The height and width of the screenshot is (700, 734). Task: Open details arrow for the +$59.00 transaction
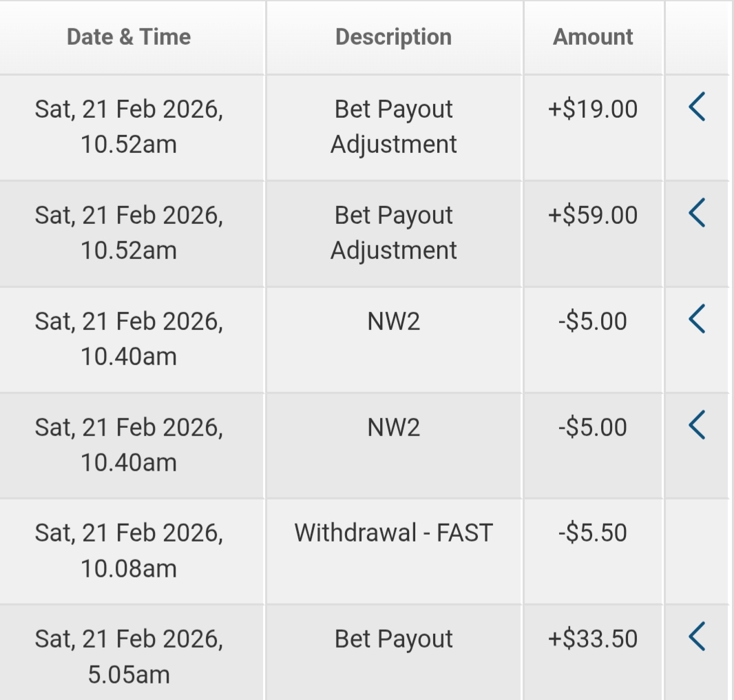tap(697, 214)
